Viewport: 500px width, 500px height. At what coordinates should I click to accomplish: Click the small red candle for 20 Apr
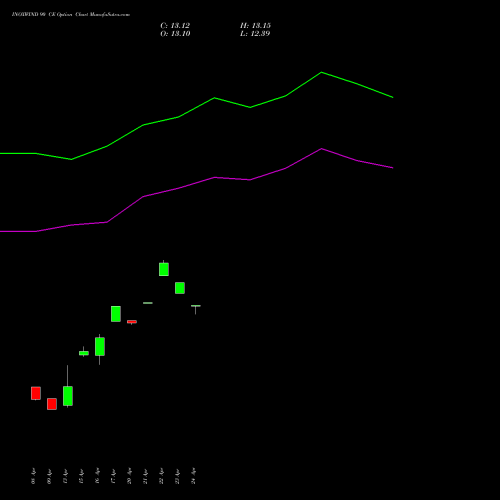tap(132, 322)
